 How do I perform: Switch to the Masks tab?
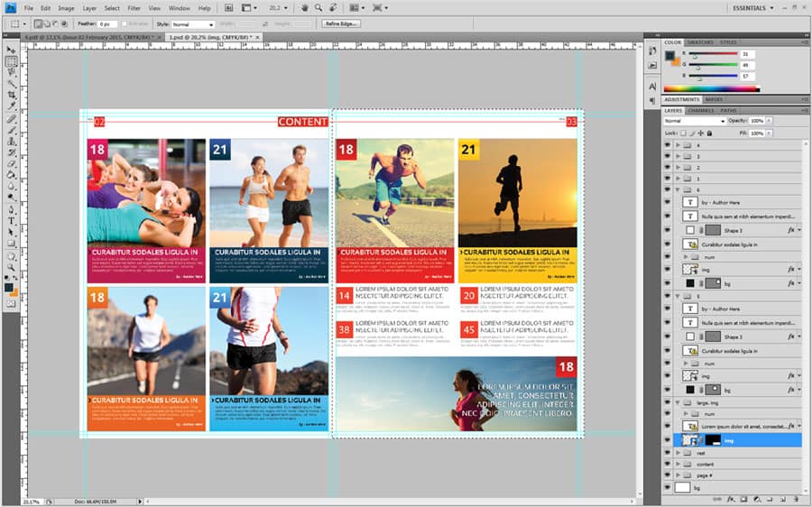[714, 99]
